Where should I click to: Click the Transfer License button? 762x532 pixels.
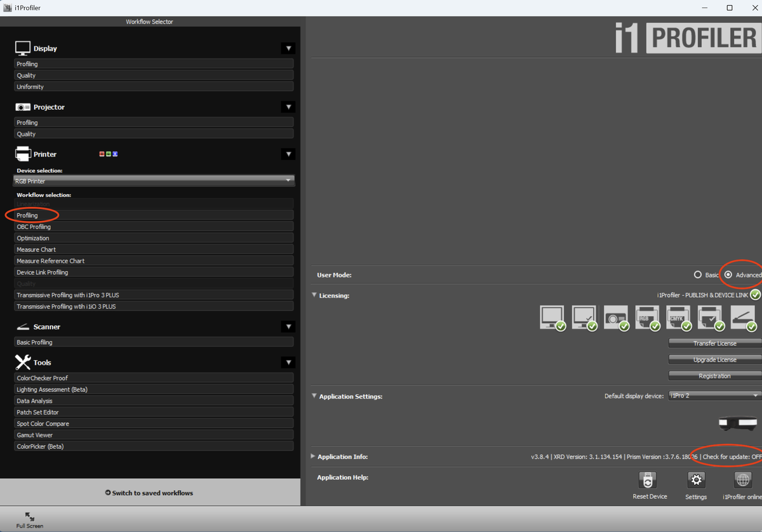coord(714,343)
